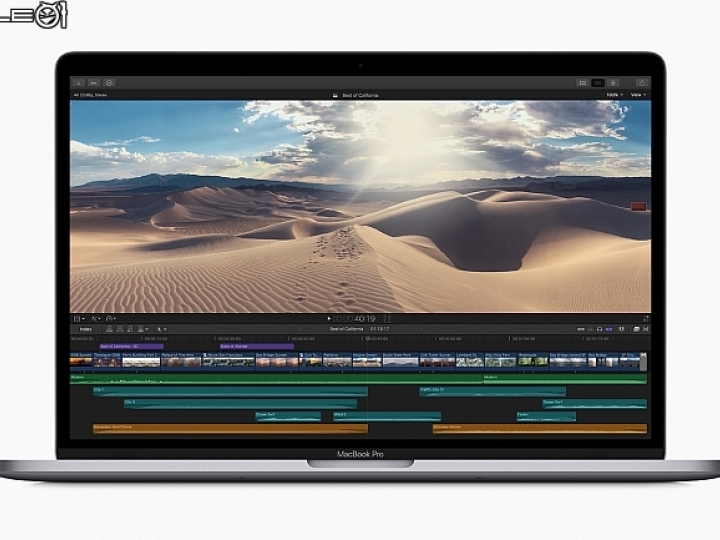Click the audio meters next to timecode

[387, 318]
